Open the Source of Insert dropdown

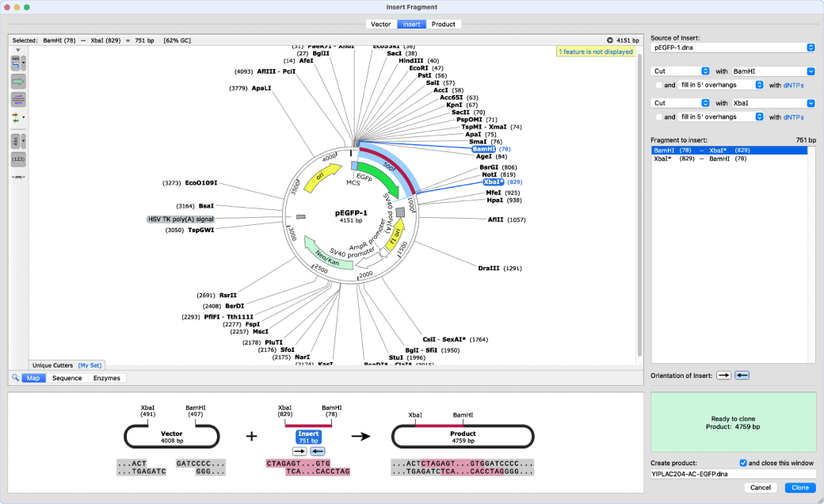point(733,48)
